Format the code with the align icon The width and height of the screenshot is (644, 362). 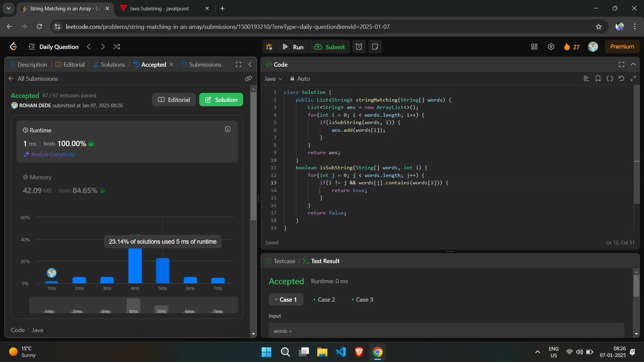coord(586,78)
